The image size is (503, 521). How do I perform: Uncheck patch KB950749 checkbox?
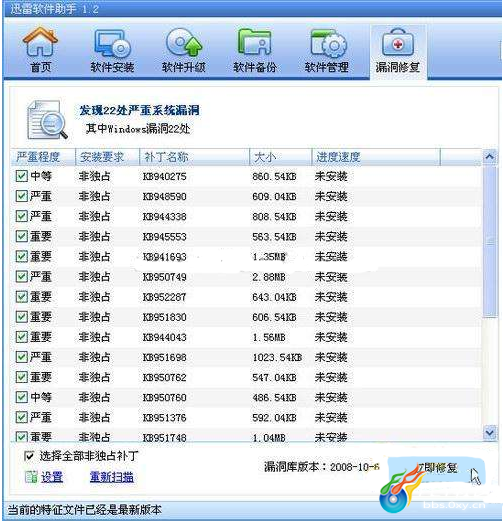click(22, 277)
